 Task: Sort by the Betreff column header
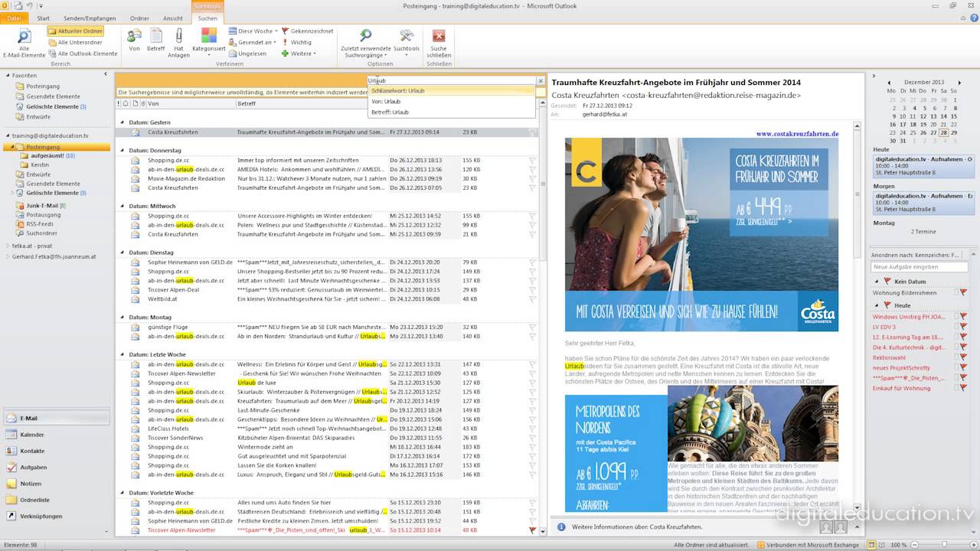311,103
